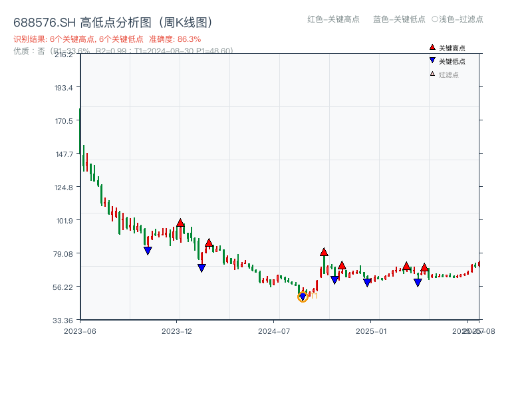Click the 2024-07 x-axis label
Screen dimensions: 532x399
pyautogui.click(x=274, y=331)
